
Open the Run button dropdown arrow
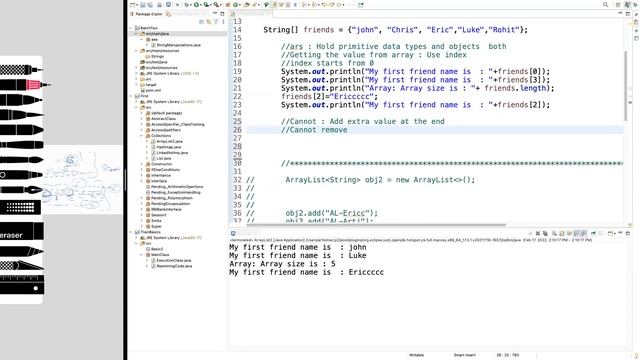coord(201,5)
